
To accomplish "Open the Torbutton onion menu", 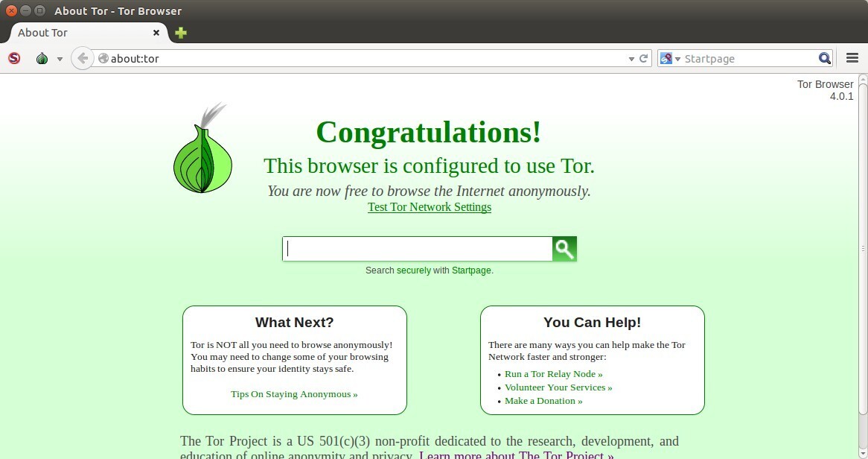I will (x=42, y=57).
